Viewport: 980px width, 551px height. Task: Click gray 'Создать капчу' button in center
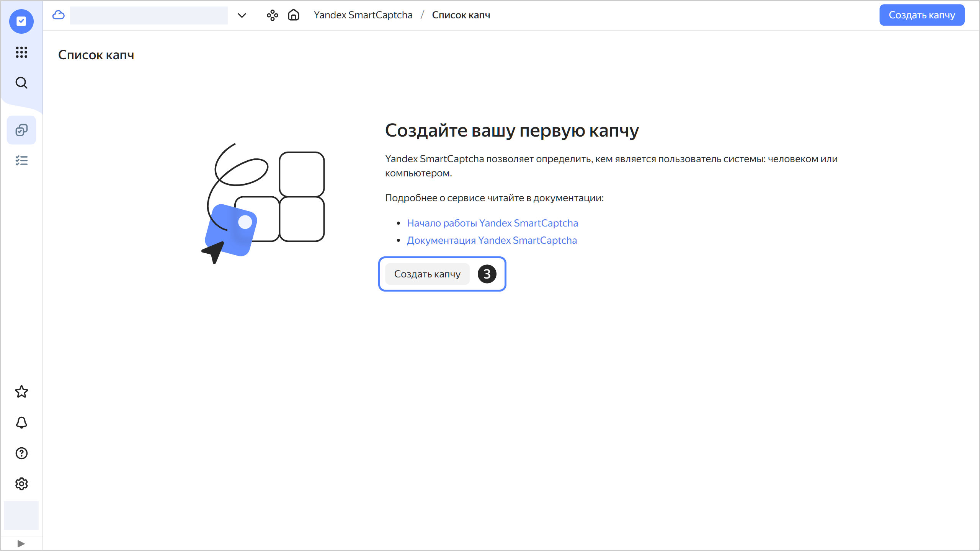427,274
